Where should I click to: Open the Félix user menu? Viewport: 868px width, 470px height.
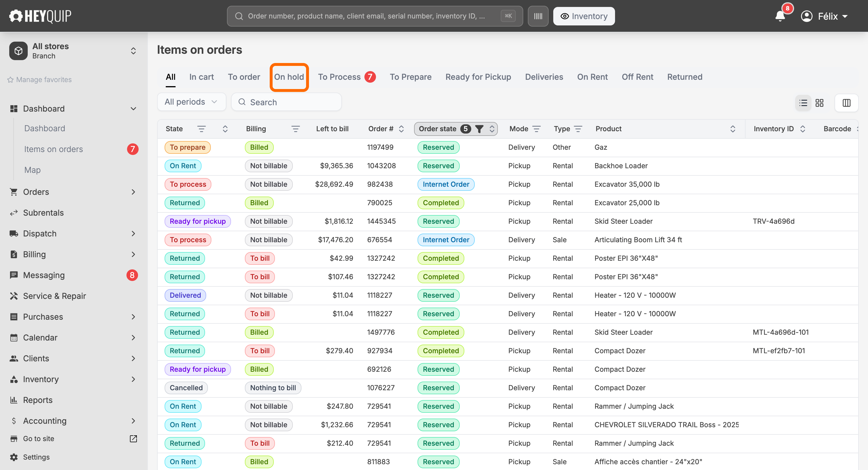point(824,16)
